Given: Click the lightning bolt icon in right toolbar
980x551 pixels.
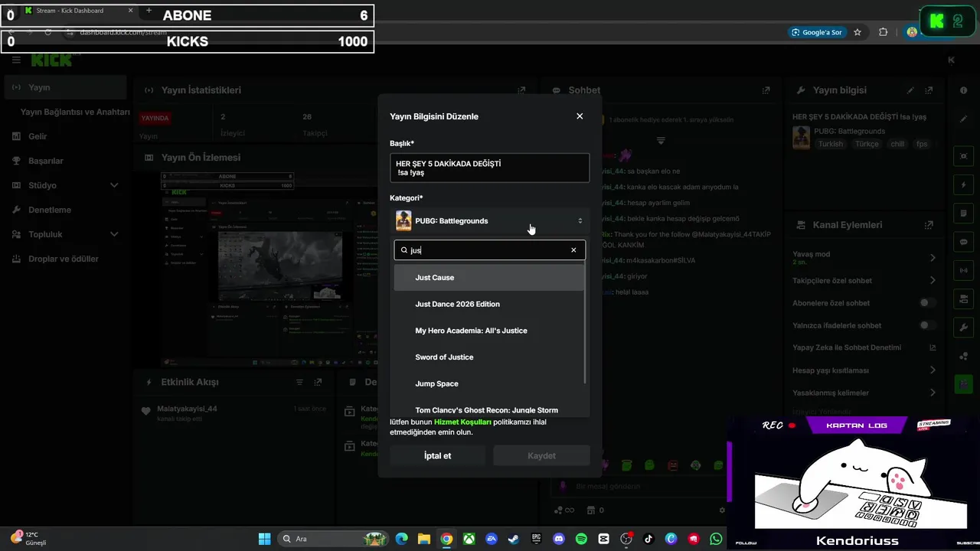Looking at the screenshot, I should [963, 185].
